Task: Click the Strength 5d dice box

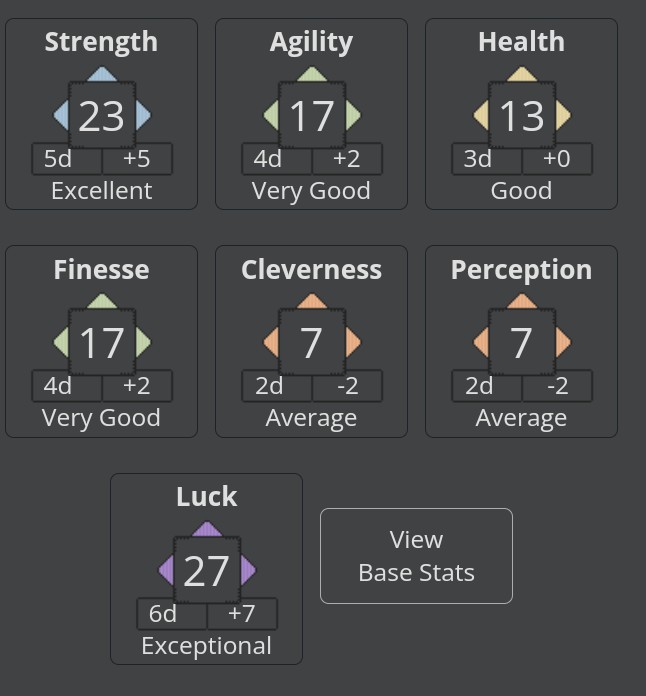Action: click(67, 159)
